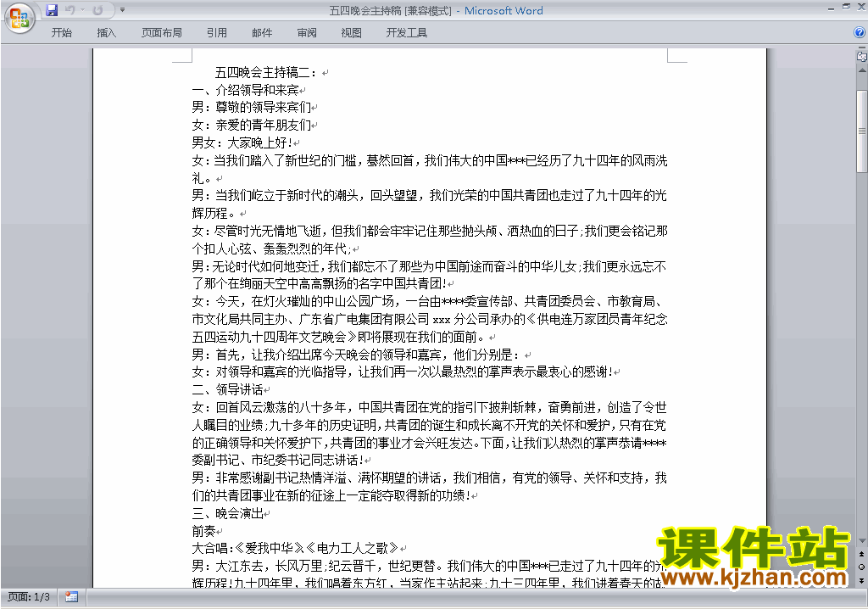Open the 审阅 ribbon tab
Viewport: 868px width, 609px height.
(x=307, y=33)
